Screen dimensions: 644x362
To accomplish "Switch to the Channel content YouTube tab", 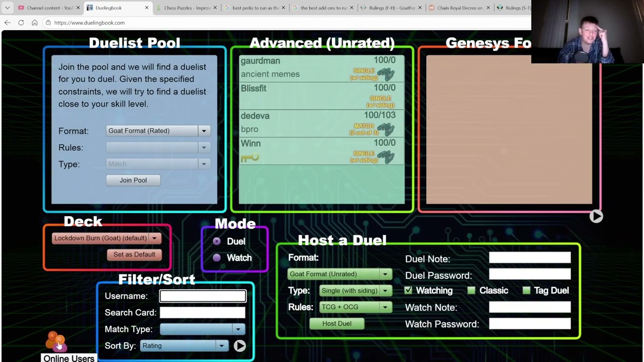I will pyautogui.click(x=49, y=8).
